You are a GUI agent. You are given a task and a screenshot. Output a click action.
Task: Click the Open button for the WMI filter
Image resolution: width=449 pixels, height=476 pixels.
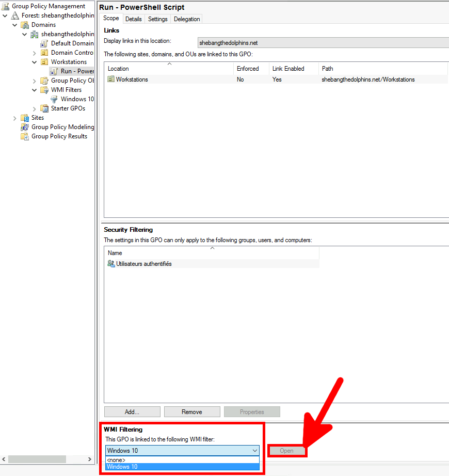pos(287,450)
